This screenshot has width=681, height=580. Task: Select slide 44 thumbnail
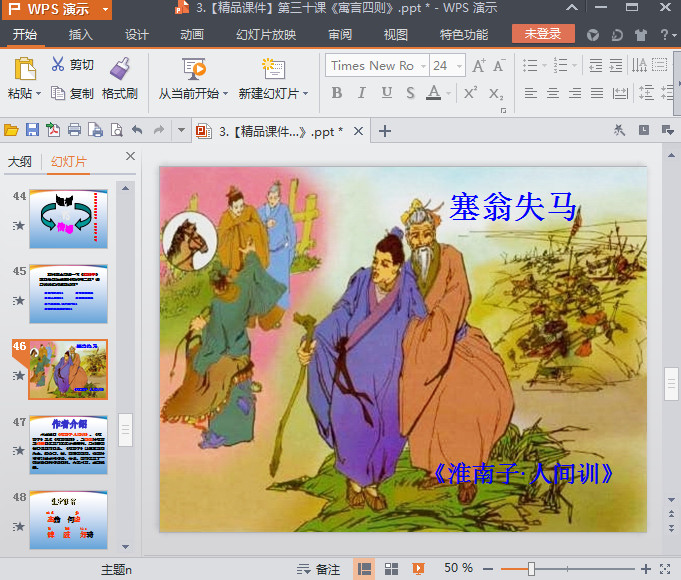coord(69,219)
